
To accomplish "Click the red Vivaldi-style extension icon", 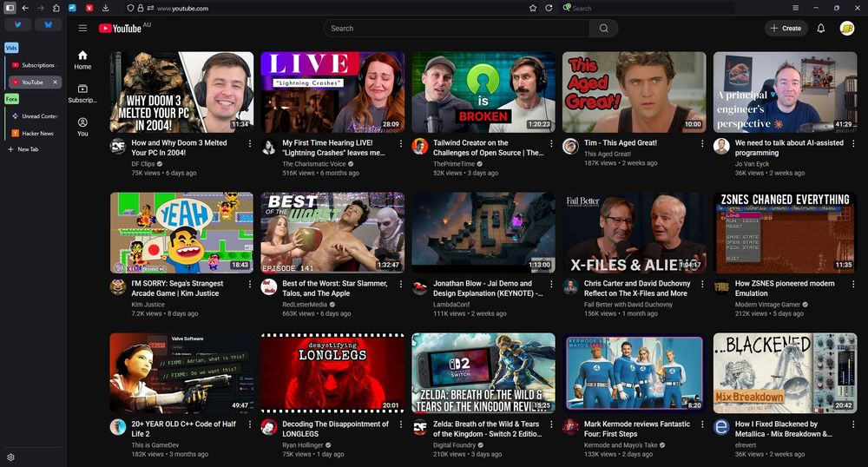I will pyautogui.click(x=89, y=8).
